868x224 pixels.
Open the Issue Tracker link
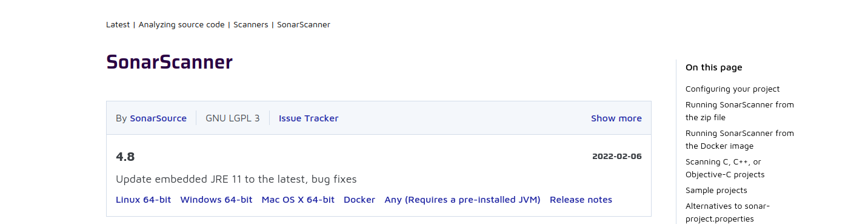(309, 118)
